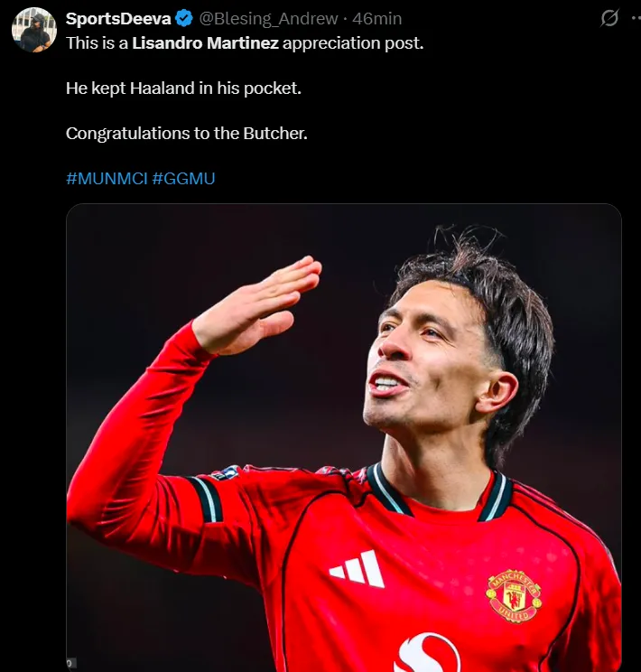Visit the @Blesing_Andrew handle link
The image size is (641, 672).
click(268, 19)
